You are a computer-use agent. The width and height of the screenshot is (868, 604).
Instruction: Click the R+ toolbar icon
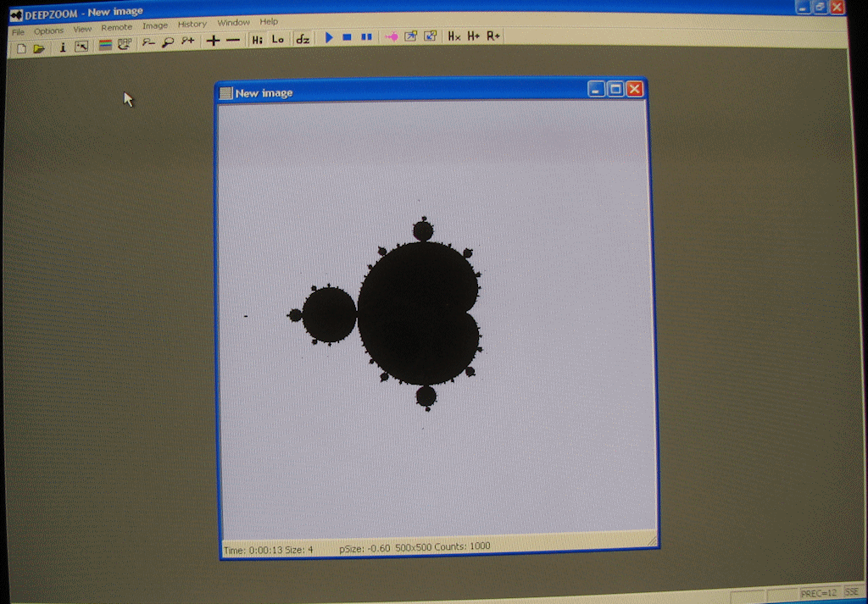pos(493,36)
